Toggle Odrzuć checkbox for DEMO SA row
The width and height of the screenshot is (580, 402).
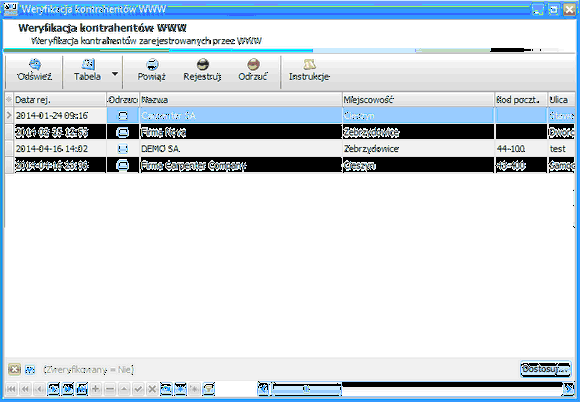click(x=123, y=149)
